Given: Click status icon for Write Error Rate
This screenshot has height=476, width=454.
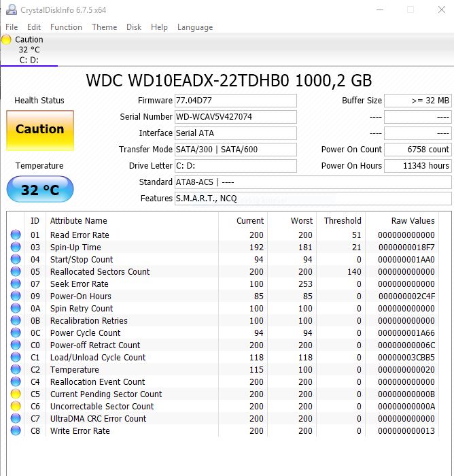Looking at the screenshot, I should 16,430.
